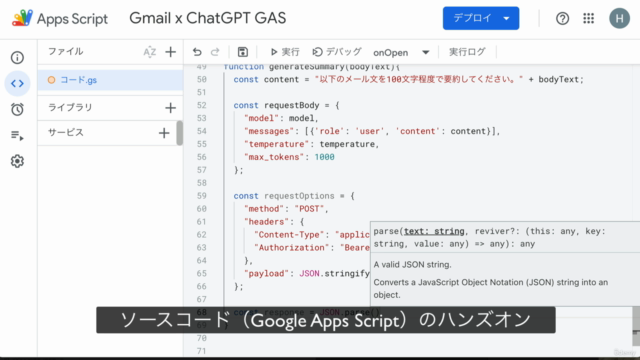Add a library with plus icon
The height and width of the screenshot is (360, 640).
(x=171, y=108)
